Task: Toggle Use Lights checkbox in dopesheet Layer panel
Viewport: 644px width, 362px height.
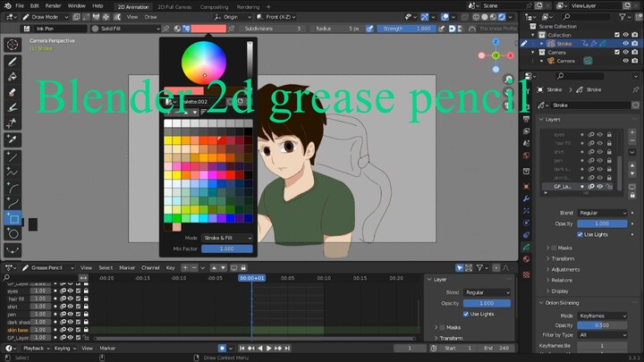Action: (x=466, y=314)
